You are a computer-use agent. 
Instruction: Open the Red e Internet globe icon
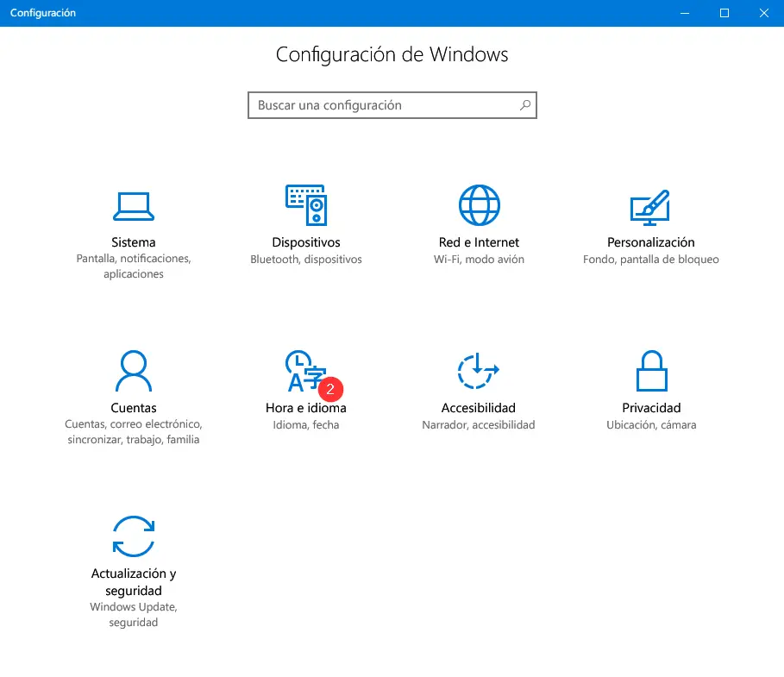[479, 205]
